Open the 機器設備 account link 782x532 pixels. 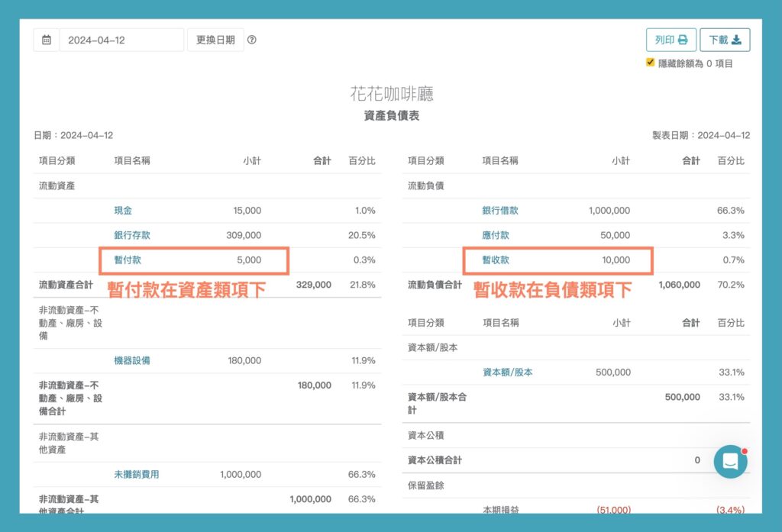[132, 360]
